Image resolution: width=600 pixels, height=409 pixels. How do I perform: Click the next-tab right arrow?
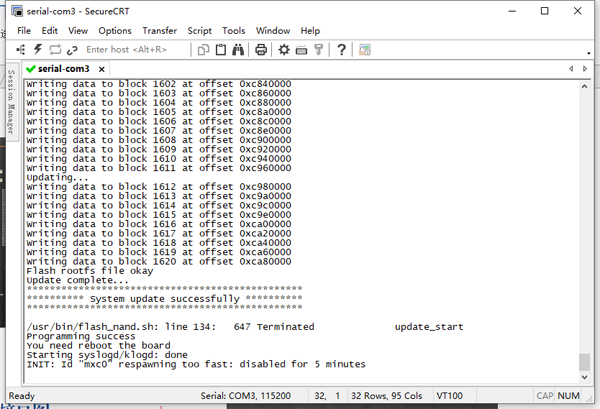click(585, 69)
